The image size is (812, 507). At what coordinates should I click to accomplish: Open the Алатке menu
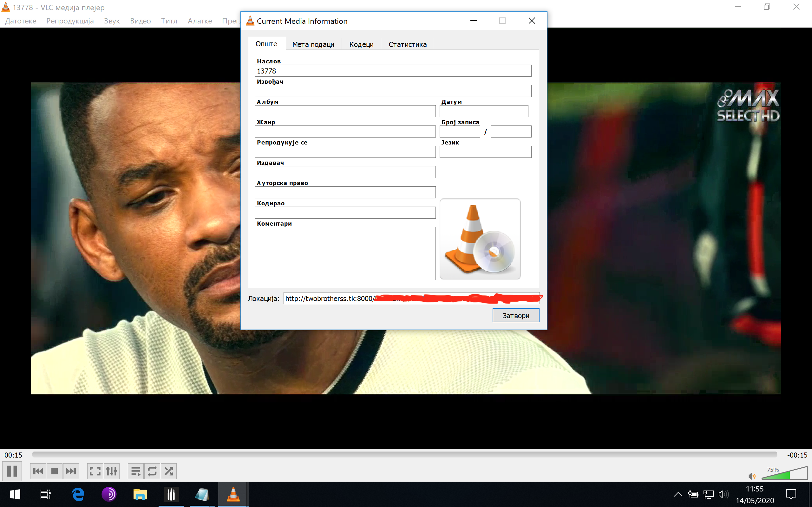pos(200,21)
